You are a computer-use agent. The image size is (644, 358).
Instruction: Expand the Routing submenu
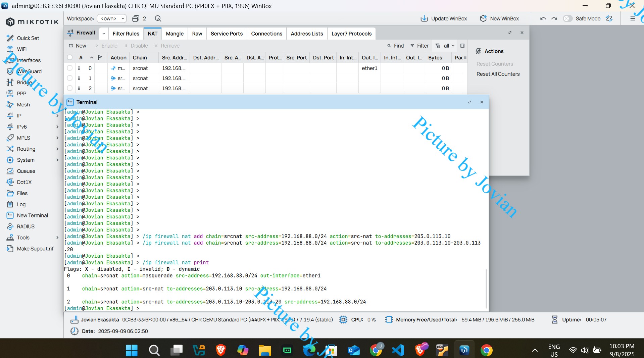[x=57, y=149]
